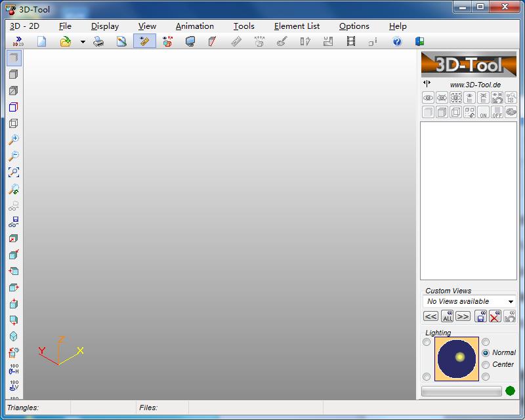
Task: Click the eye with red cubes toolbar icon
Action: click(167, 41)
